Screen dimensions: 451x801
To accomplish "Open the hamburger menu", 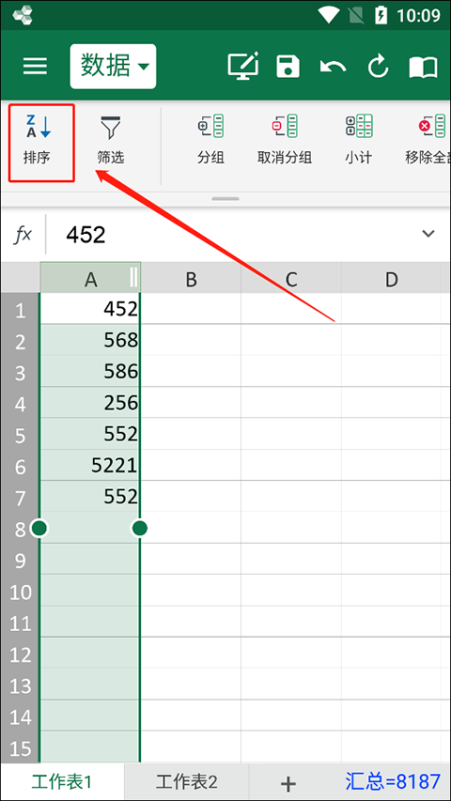I will [x=35, y=66].
